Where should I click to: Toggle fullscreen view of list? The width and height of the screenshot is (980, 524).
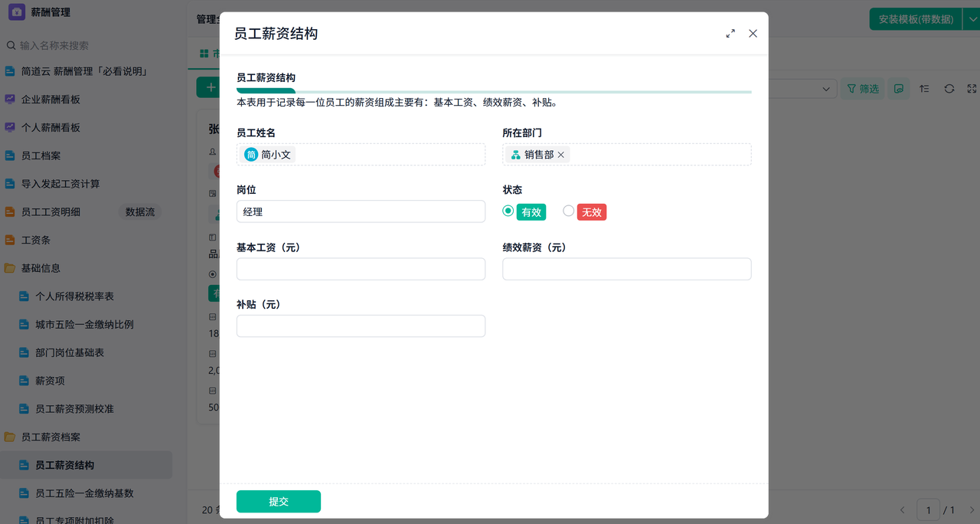point(972,89)
